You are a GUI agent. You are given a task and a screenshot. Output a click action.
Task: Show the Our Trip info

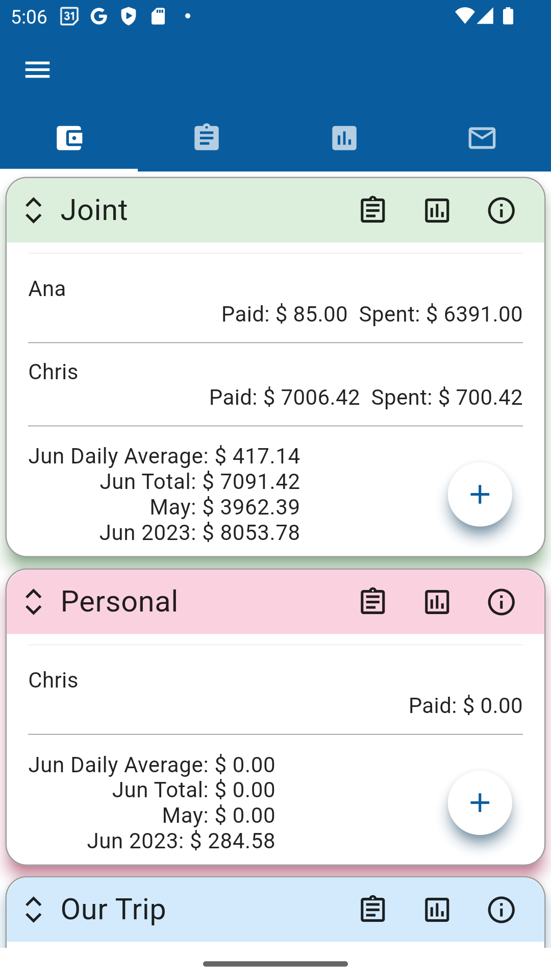(x=501, y=910)
